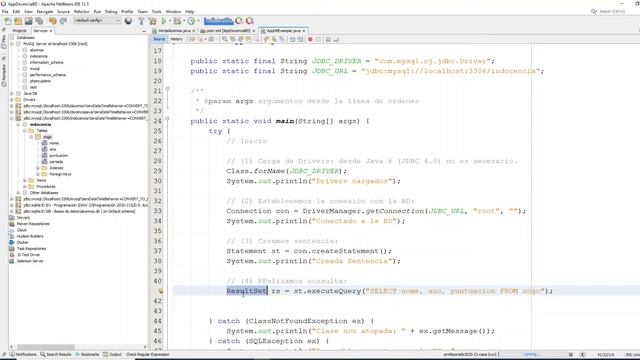Open the Debug Project dropdown arrow
This screenshot has height=360, width=640.
point(183,20)
